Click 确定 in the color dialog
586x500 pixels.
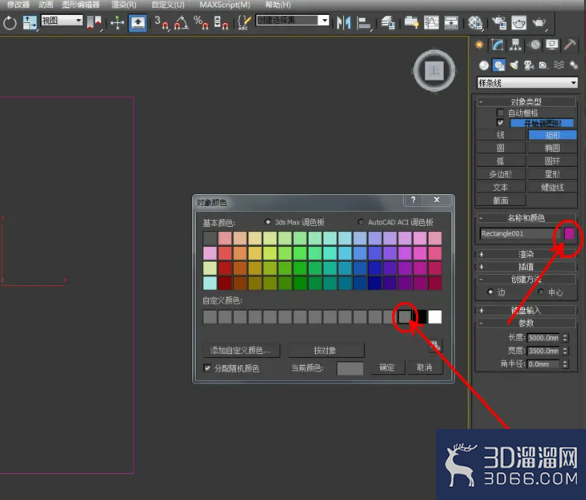click(x=387, y=367)
